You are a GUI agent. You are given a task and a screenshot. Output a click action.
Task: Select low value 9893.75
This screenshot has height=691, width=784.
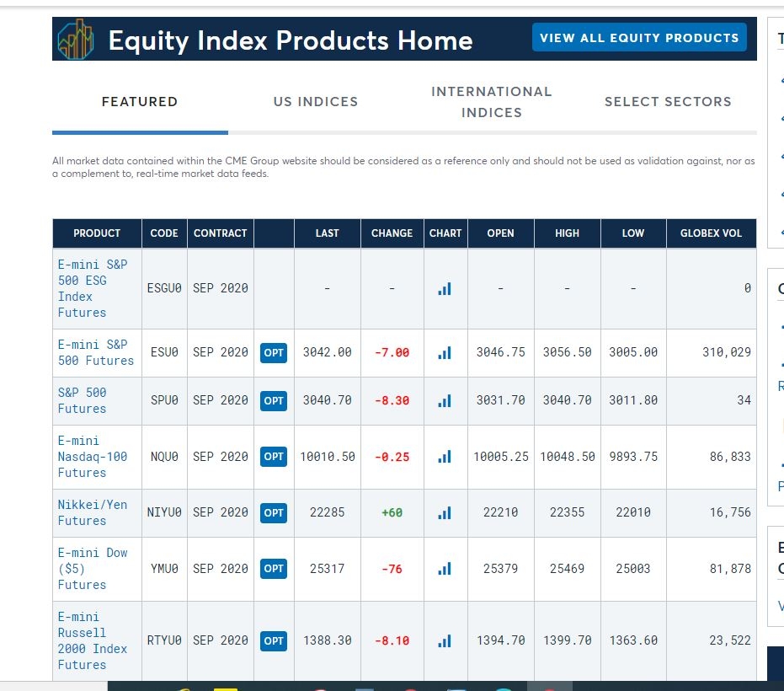point(633,457)
